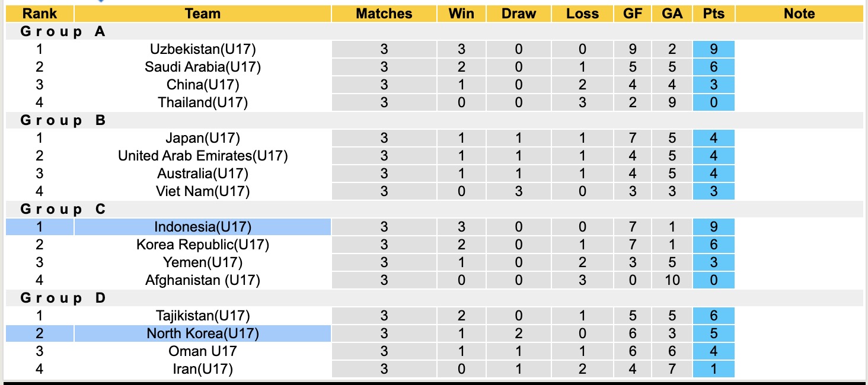Image resolution: width=868 pixels, height=385 pixels.
Task: Click Tajikistan(U17) team name
Action: [203, 316]
